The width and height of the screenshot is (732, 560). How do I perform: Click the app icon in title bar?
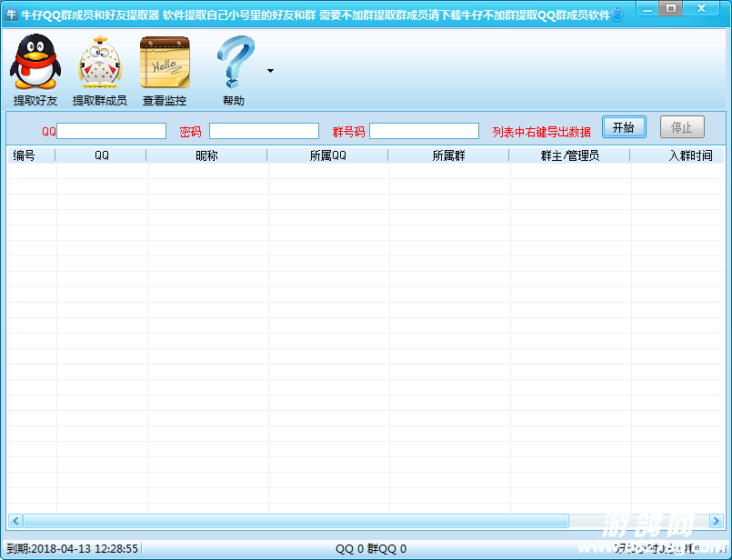(11, 15)
